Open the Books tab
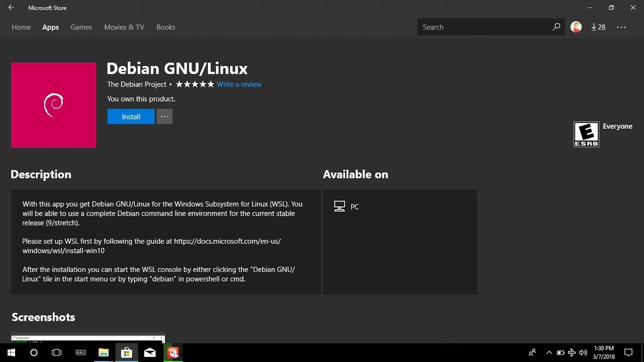This screenshot has height=362, width=644. pyautogui.click(x=166, y=27)
